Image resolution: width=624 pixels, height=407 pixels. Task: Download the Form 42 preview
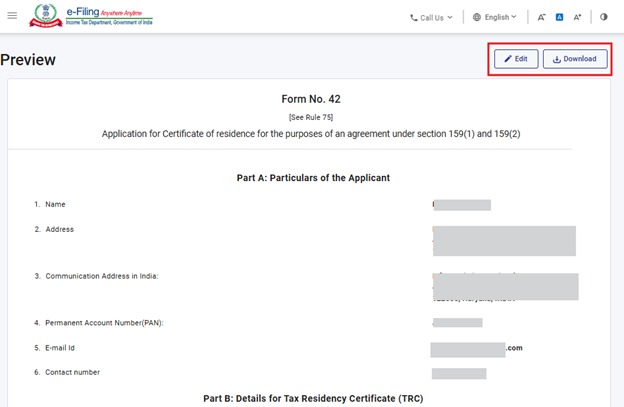pyautogui.click(x=574, y=59)
